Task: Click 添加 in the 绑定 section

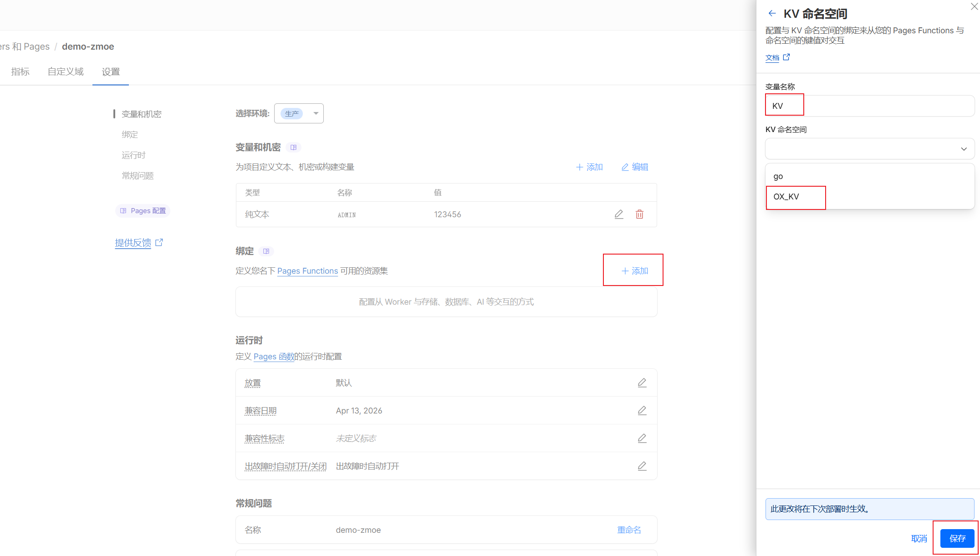Action: (x=634, y=271)
